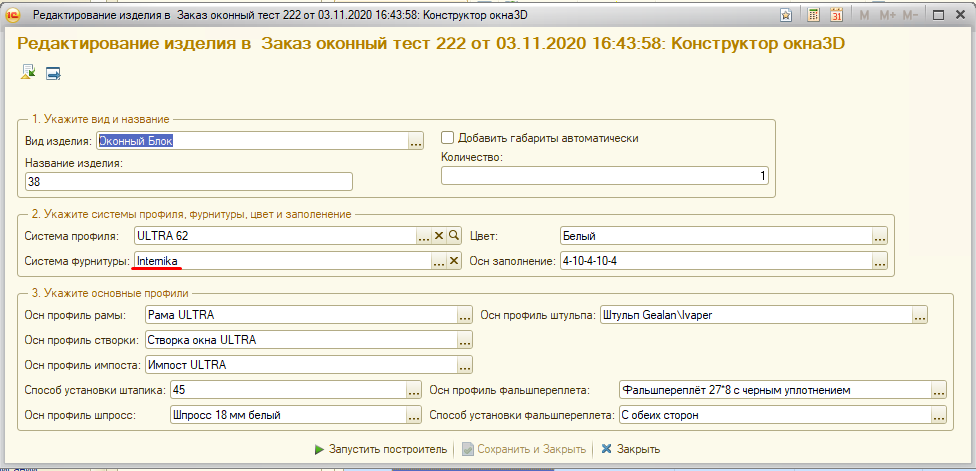This screenshot has height=471, width=976.
Task: Open selection list for Цвет field
Action: coord(879,237)
